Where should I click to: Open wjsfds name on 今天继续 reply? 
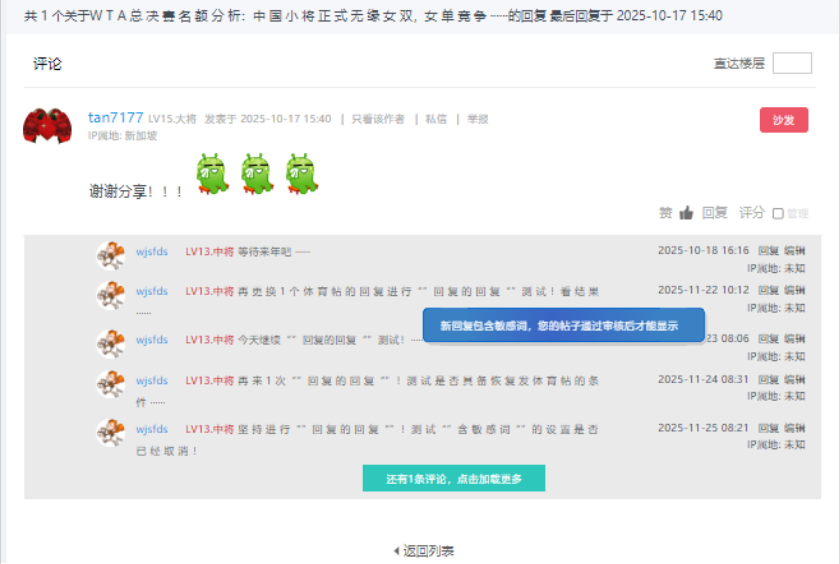(x=152, y=340)
